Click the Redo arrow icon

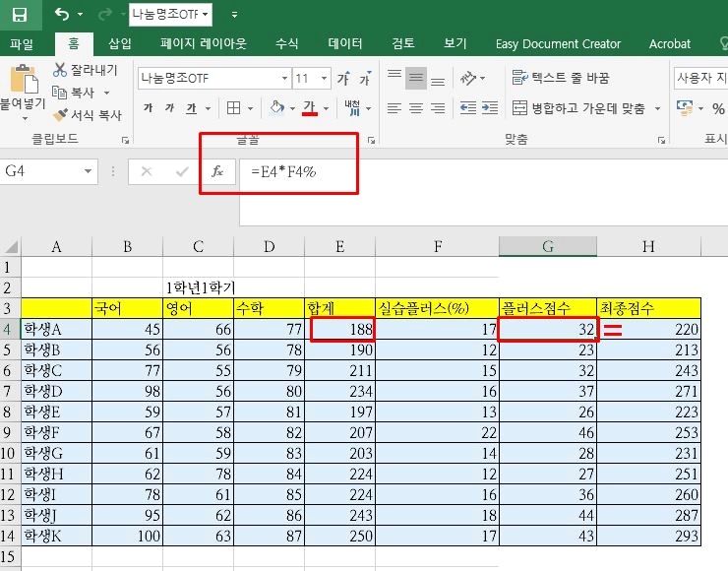(105, 15)
